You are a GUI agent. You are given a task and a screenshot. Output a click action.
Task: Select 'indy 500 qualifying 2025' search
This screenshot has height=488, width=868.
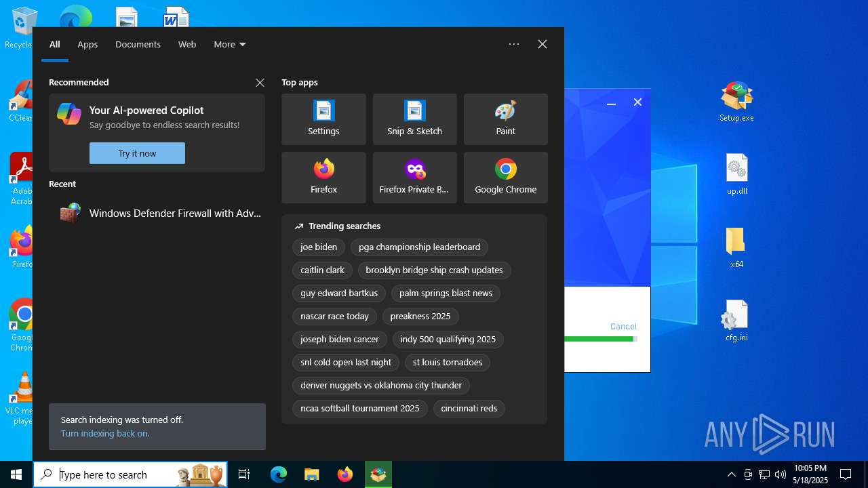[448, 340]
